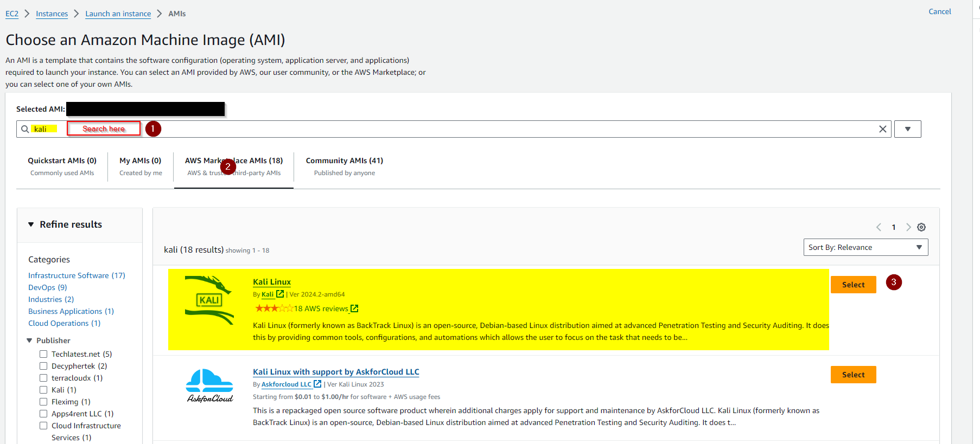Open external link icon beside AWS reviews
The image size is (980, 444).
(x=354, y=308)
